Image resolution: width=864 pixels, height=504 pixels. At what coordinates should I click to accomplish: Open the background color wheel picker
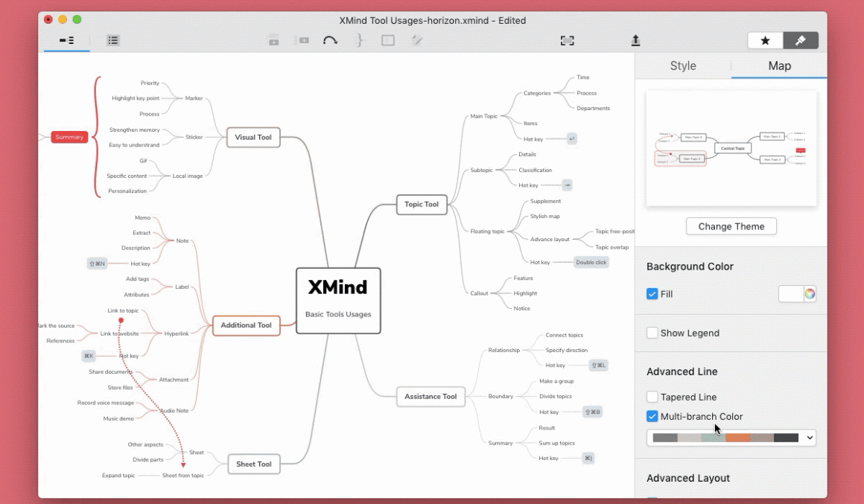810,294
